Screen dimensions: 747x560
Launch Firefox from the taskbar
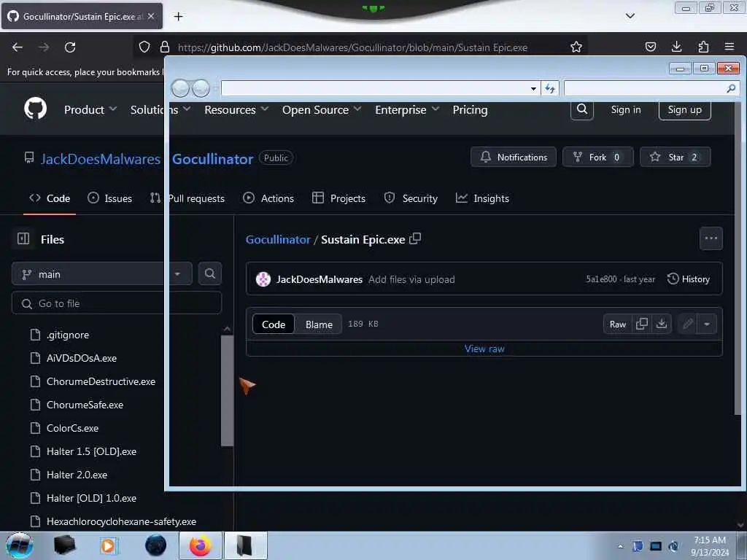point(200,545)
